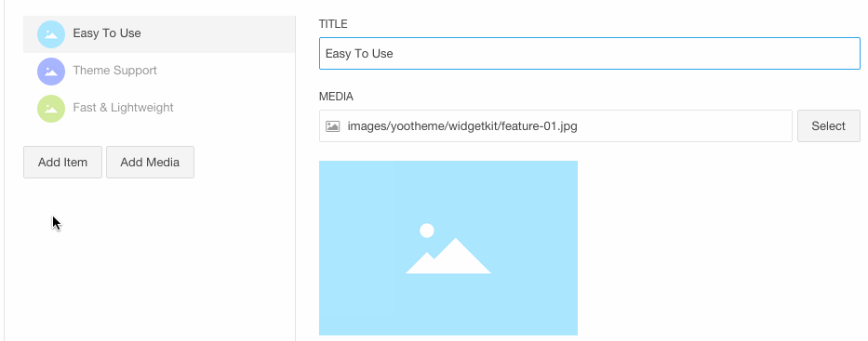
Task: Click the purple Theme Support item icon
Action: point(51,72)
